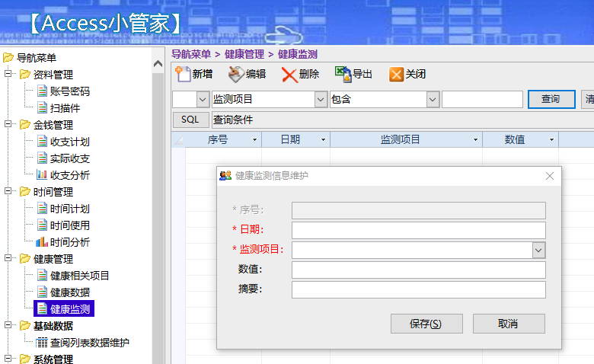Viewport: 594px width, 364px height.
Task: Click 取消 button in the dialog
Action: pos(509,324)
